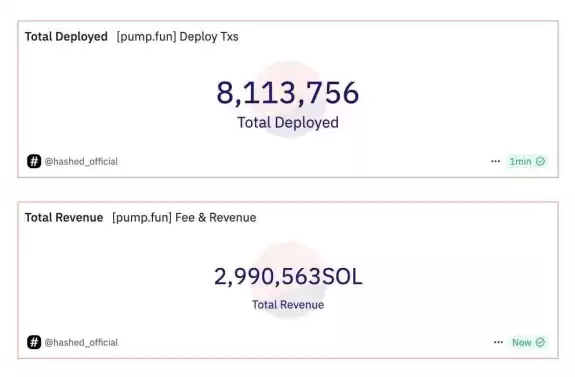Open the [pump.fun] Fee & Revenue query link
Viewport: 575px width, 377px height.
(184, 217)
